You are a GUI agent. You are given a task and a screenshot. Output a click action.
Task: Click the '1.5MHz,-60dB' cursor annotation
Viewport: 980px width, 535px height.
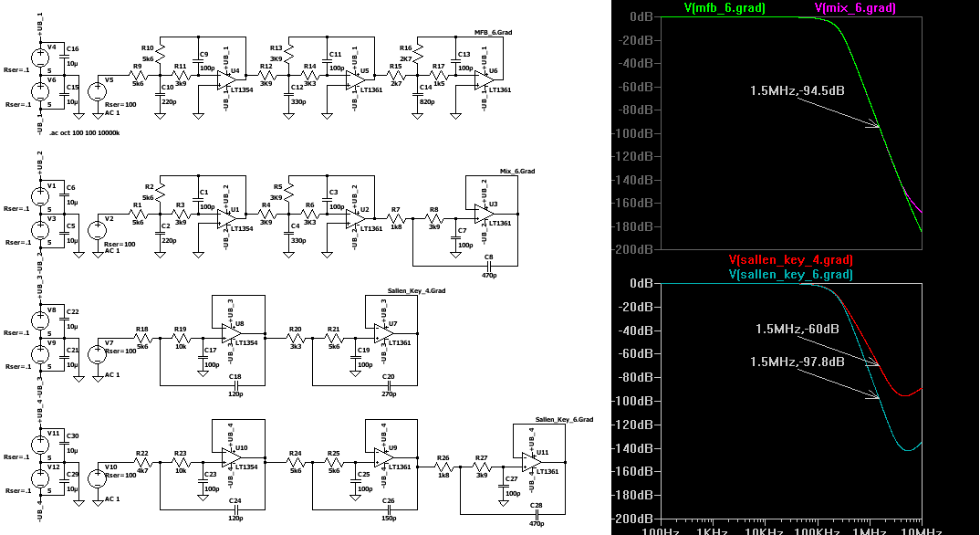click(x=798, y=330)
